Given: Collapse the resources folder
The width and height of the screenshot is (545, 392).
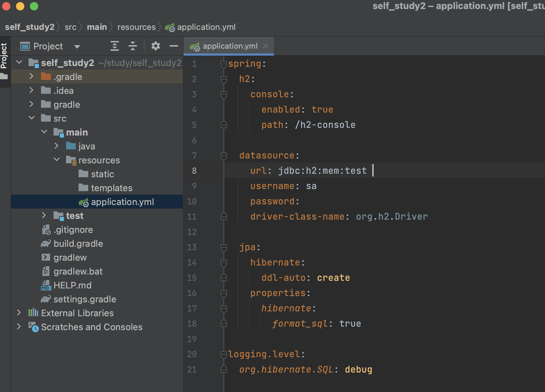Looking at the screenshot, I should (x=57, y=160).
